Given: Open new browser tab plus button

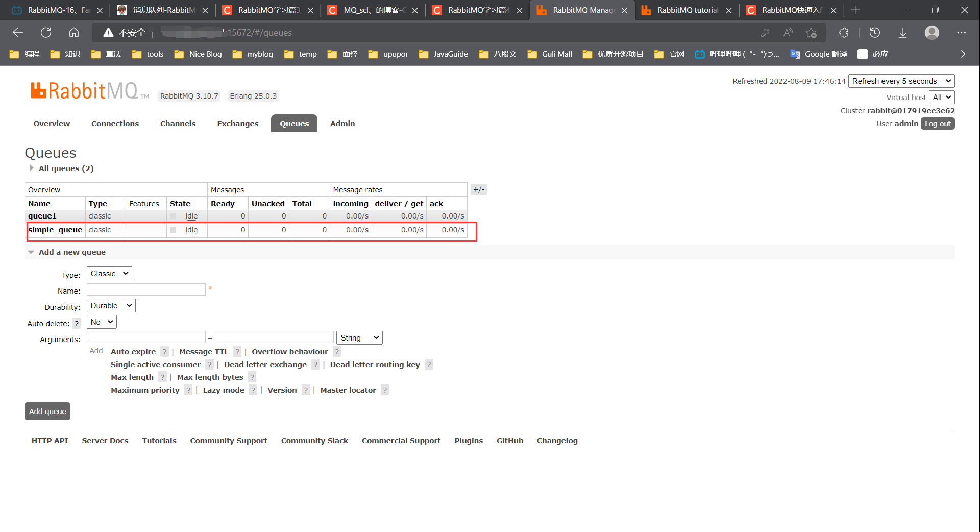Looking at the screenshot, I should coord(855,10).
